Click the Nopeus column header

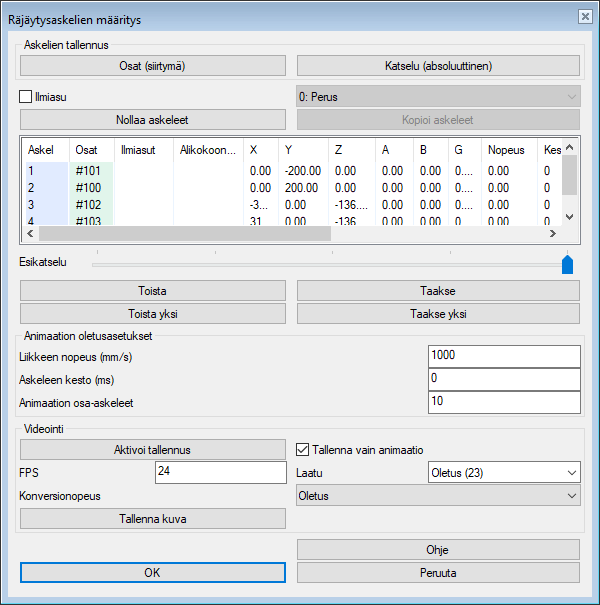point(505,150)
